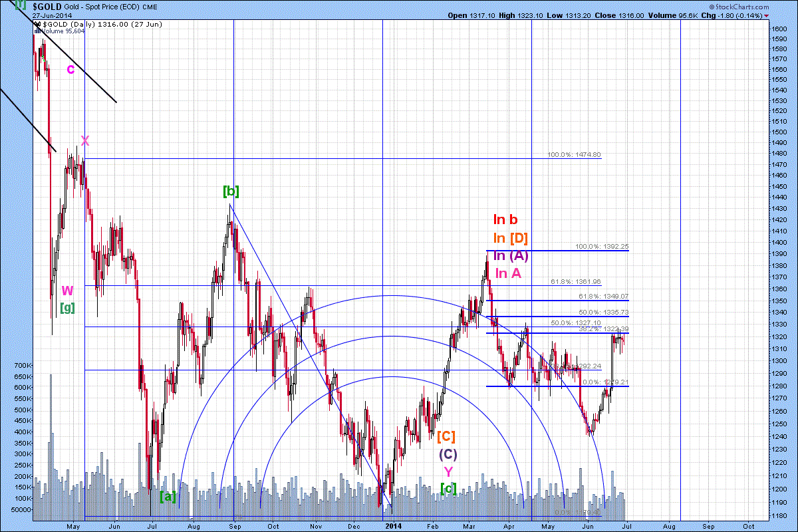
Task: Click the green '[a]' wave label
Action: 168,495
